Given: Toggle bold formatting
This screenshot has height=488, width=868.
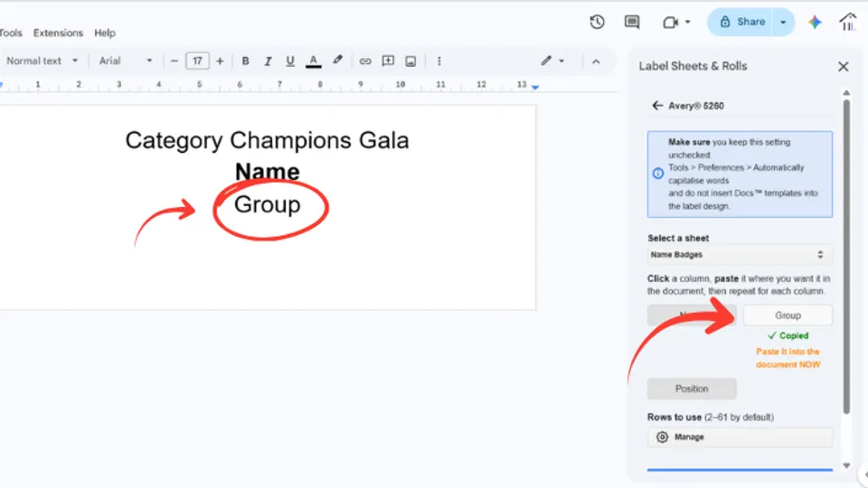Looking at the screenshot, I should (245, 61).
